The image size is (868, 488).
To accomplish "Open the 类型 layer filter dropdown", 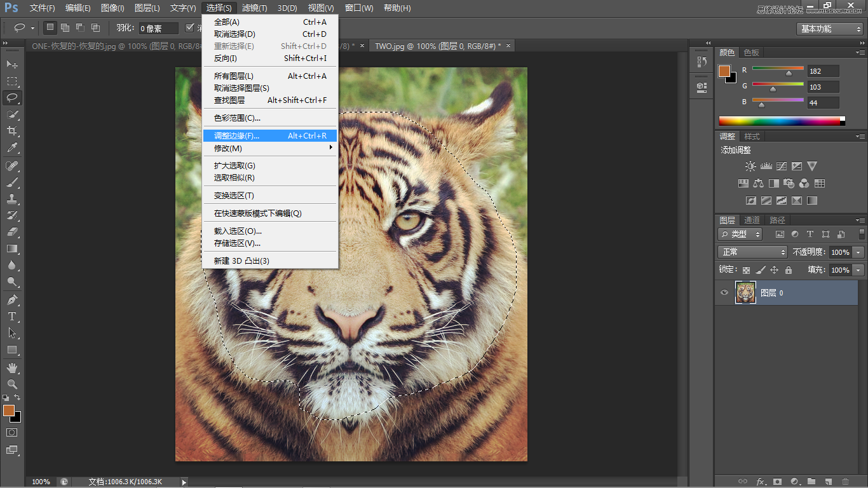I will 741,234.
